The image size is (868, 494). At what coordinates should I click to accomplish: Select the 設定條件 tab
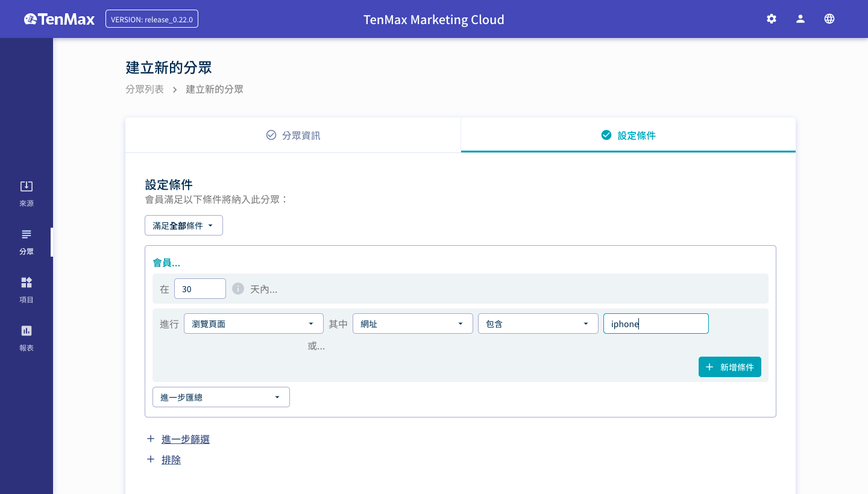click(628, 135)
